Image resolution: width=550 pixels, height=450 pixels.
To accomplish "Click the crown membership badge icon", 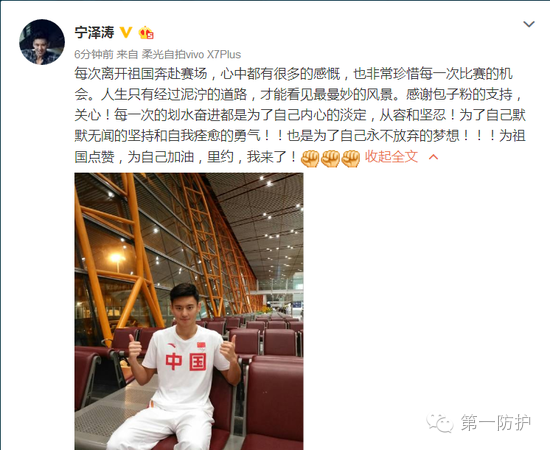I will 146,33.
